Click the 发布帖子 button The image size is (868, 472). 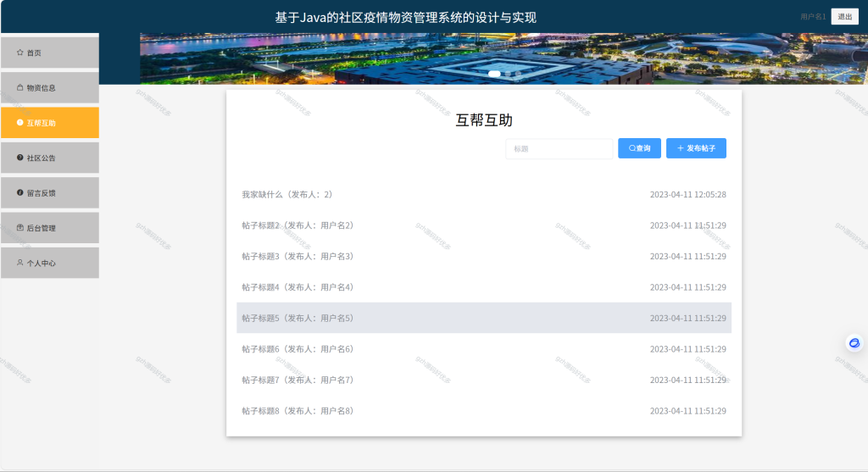point(696,148)
